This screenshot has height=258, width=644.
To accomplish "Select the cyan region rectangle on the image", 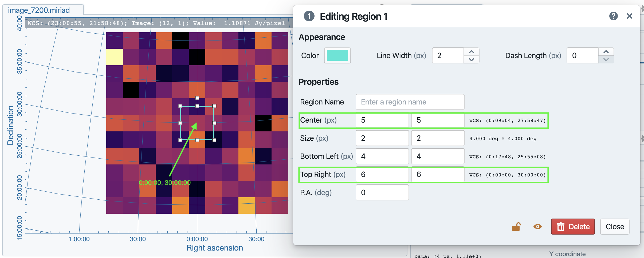I will [x=197, y=123].
